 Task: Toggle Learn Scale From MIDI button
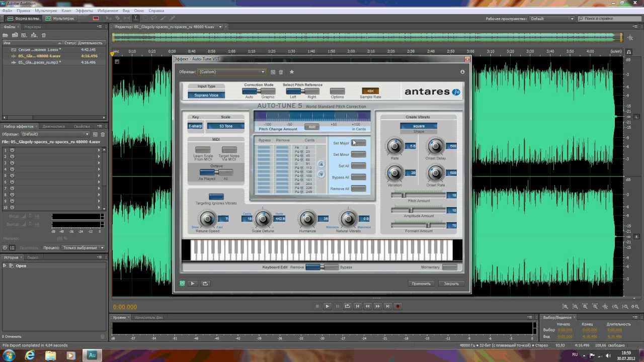203,150
